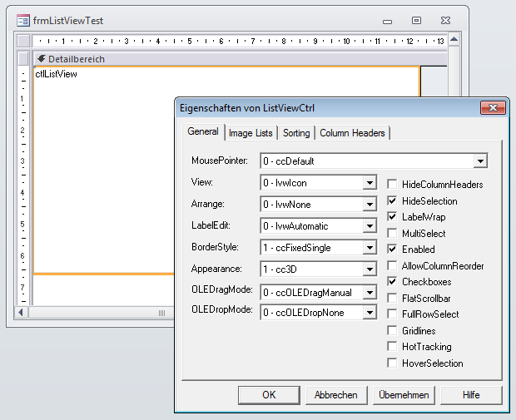Open the MousePointer dropdown
Viewport: 516px width, 420px height.
(479, 161)
